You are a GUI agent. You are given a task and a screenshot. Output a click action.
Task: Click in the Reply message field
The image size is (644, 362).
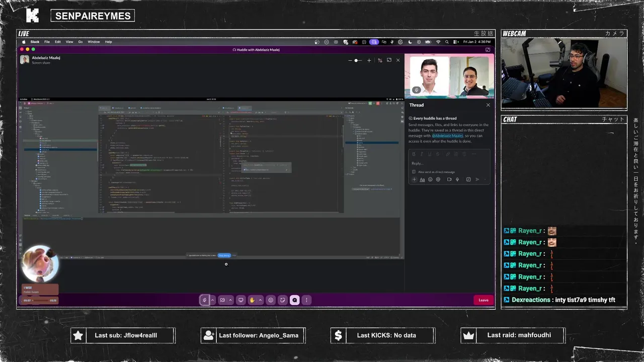[450, 163]
